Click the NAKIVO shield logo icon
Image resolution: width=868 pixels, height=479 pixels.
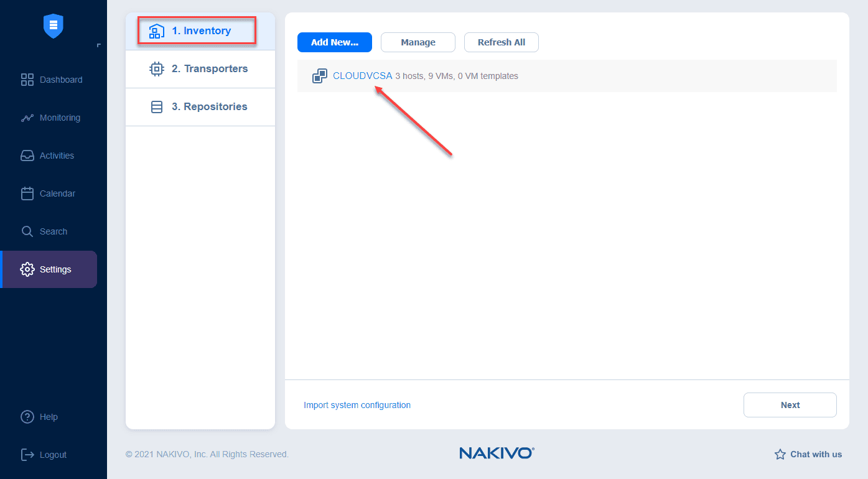point(54,26)
